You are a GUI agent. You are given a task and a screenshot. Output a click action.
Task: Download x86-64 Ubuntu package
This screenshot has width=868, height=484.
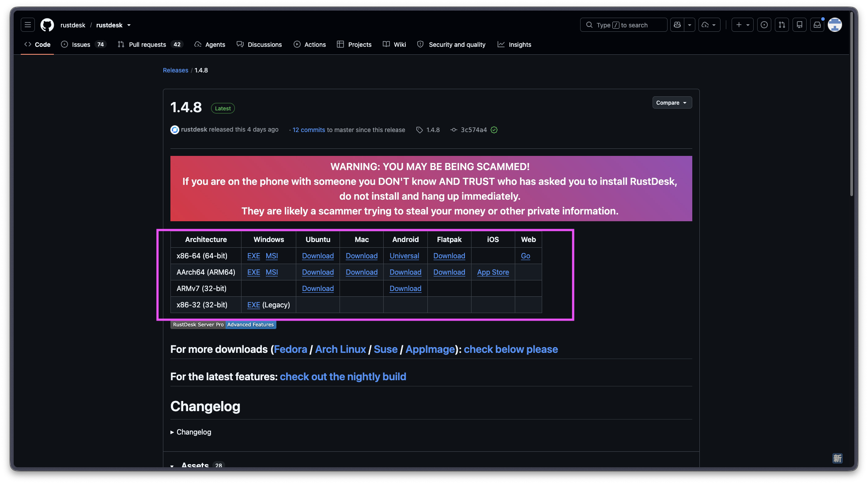point(318,256)
